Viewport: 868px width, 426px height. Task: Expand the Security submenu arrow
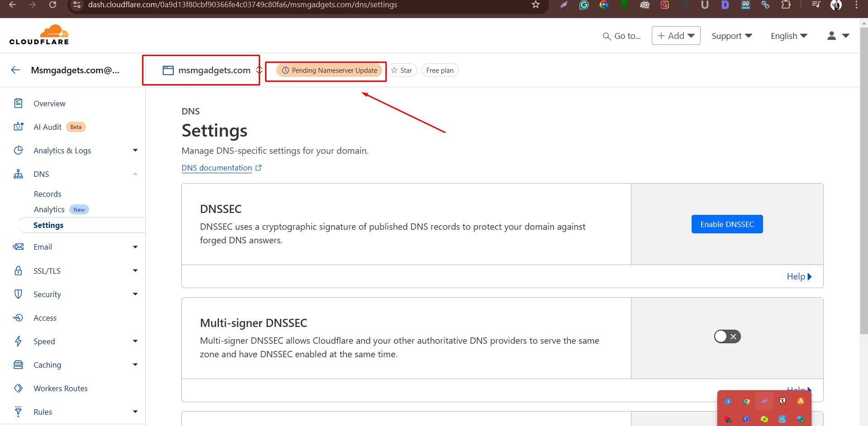[x=135, y=294]
